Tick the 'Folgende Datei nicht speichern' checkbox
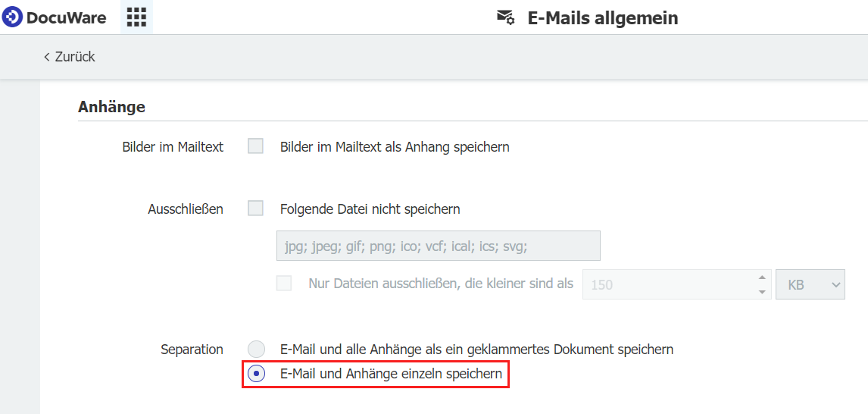The image size is (868, 414). click(256, 209)
